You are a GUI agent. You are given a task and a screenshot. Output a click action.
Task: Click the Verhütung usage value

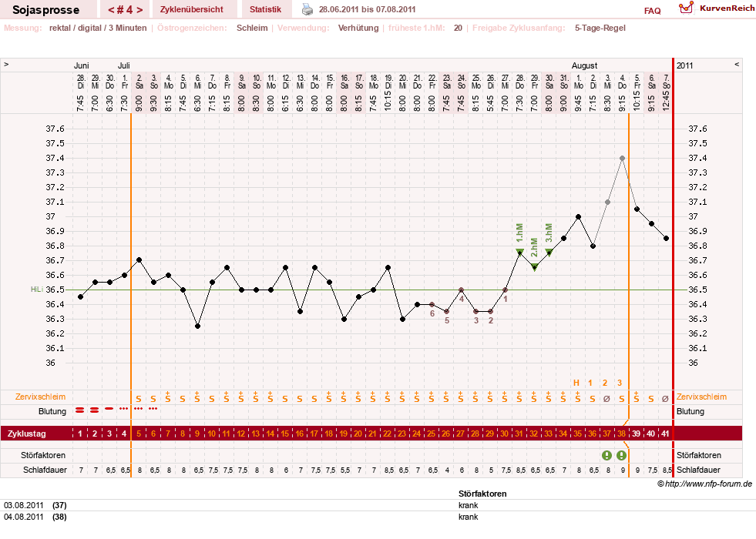tap(358, 28)
